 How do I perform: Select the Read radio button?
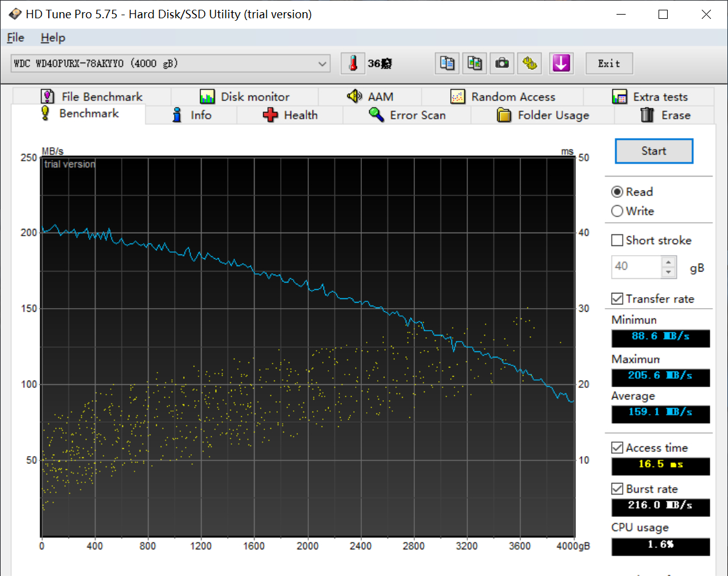(617, 192)
